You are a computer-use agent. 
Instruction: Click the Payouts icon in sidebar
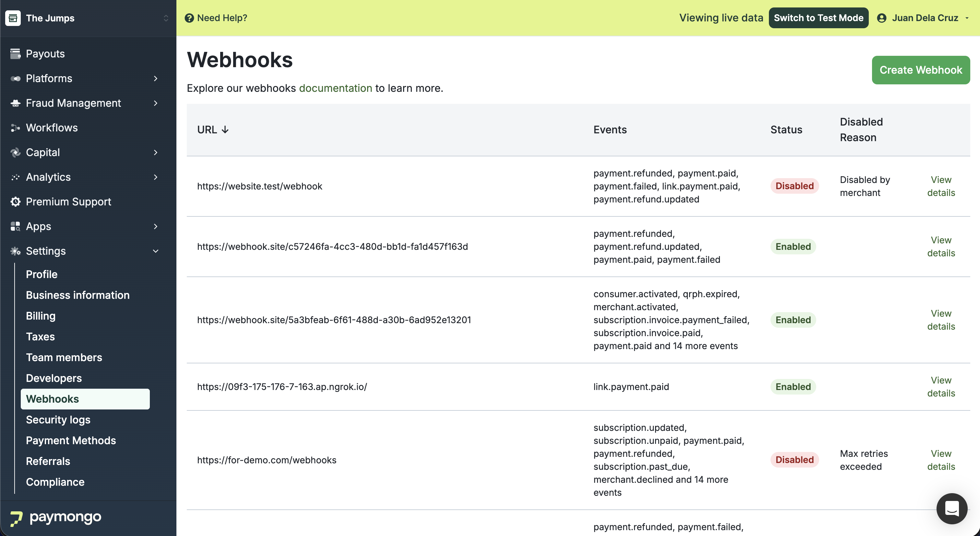(15, 54)
